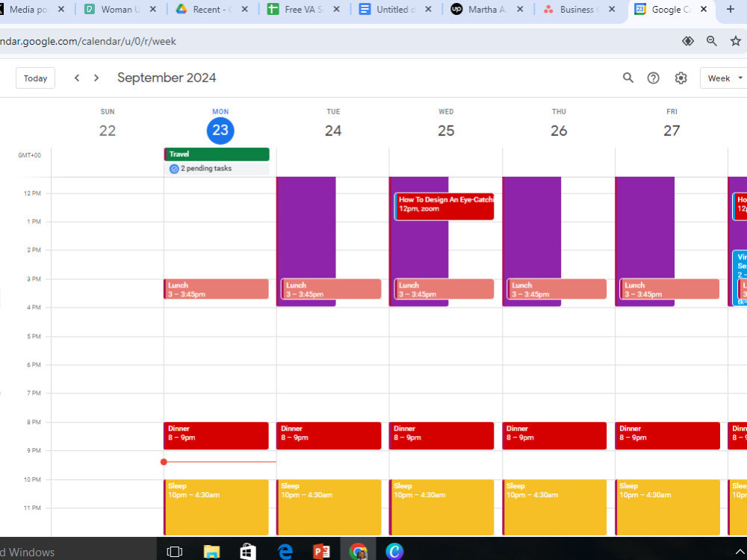The width and height of the screenshot is (747, 560).
Task: Close the Martha A tab
Action: click(520, 9)
